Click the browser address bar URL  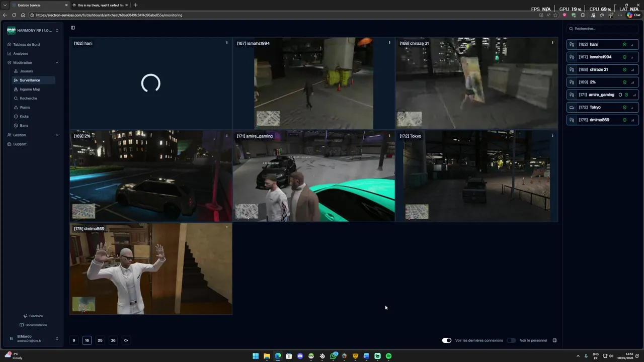point(109,15)
